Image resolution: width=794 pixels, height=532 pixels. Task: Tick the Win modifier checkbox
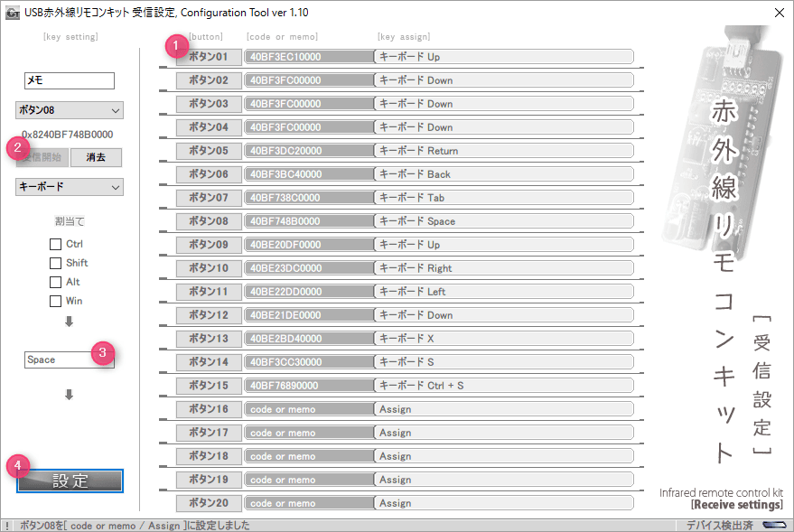tap(56, 301)
